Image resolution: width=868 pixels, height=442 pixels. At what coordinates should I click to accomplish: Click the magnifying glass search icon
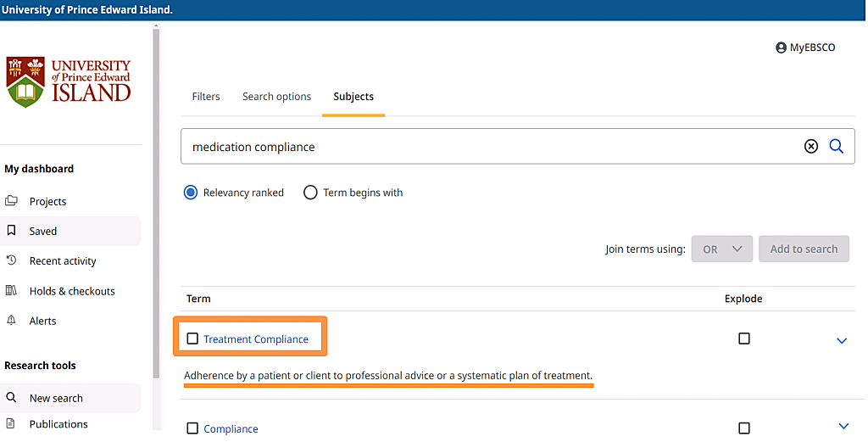[x=836, y=147]
